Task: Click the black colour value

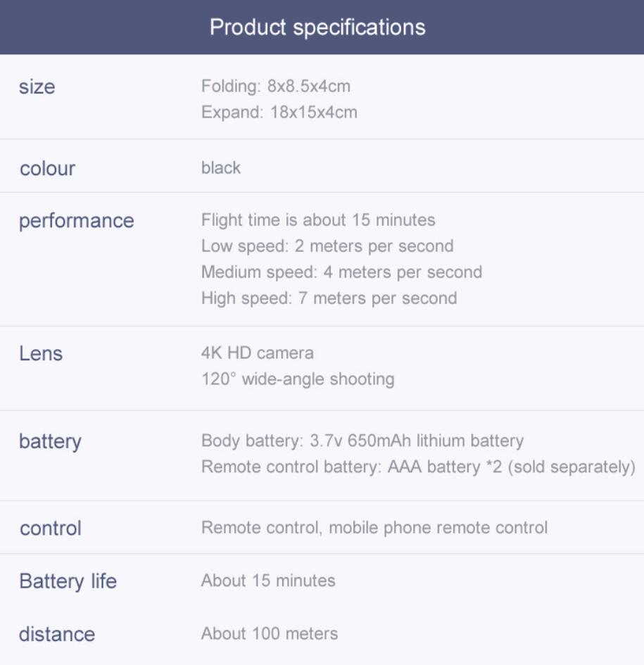Action: point(220,167)
